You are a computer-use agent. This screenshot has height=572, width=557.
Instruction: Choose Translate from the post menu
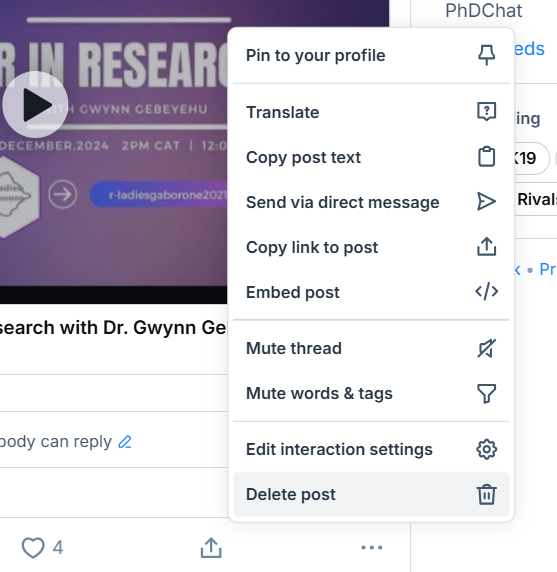(x=371, y=112)
